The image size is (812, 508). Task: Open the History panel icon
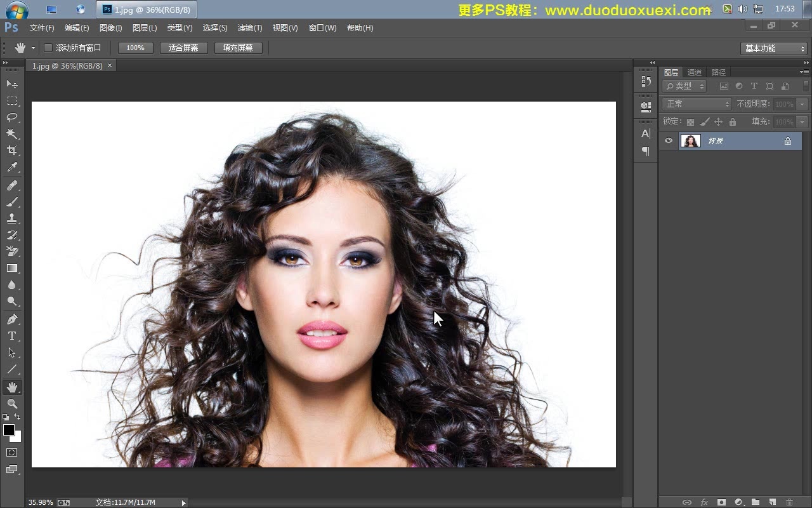coord(646,81)
